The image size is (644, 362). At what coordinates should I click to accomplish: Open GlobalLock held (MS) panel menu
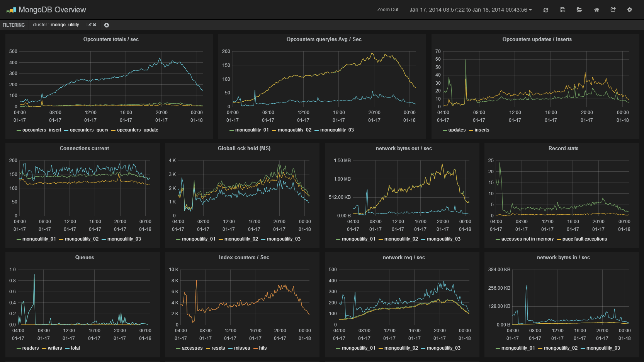point(244,149)
